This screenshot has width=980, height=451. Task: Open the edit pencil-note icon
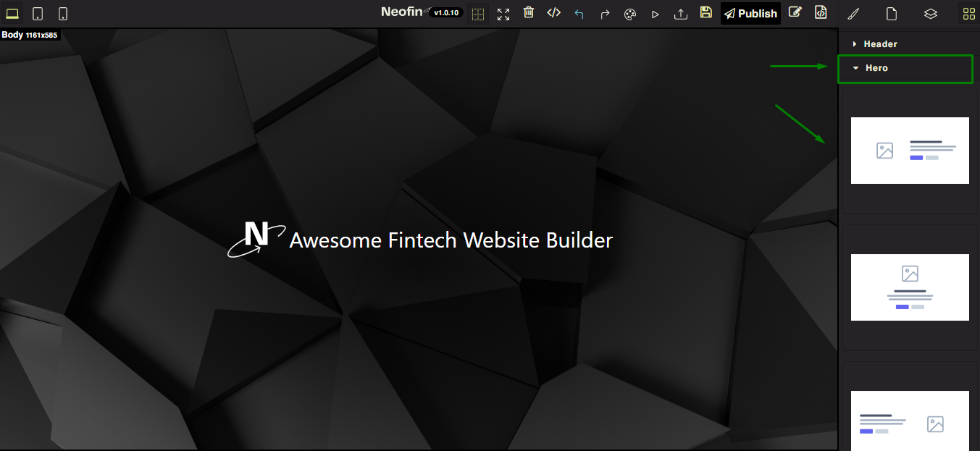pyautogui.click(x=795, y=12)
